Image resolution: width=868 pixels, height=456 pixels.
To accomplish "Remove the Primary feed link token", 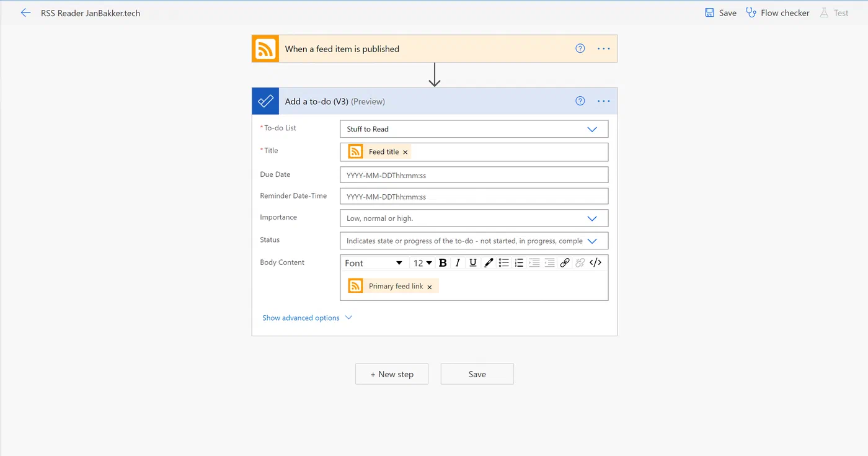I will point(430,287).
